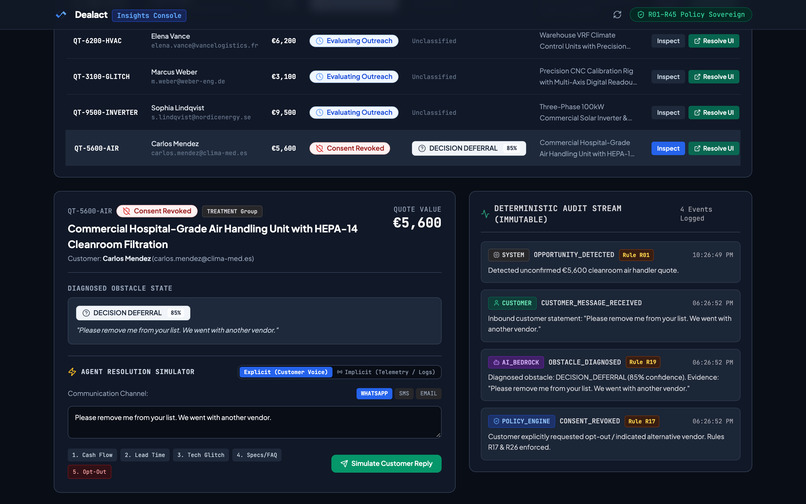Open Resolve UI for Marcus Weber
Screen dimensions: 806x504
tap(713, 77)
